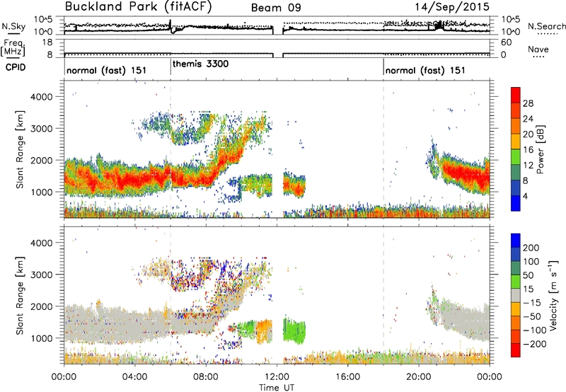Image resolution: width=566 pixels, height=392 pixels.
Task: Click the '4' tick on power colorbar
Action: [526, 196]
